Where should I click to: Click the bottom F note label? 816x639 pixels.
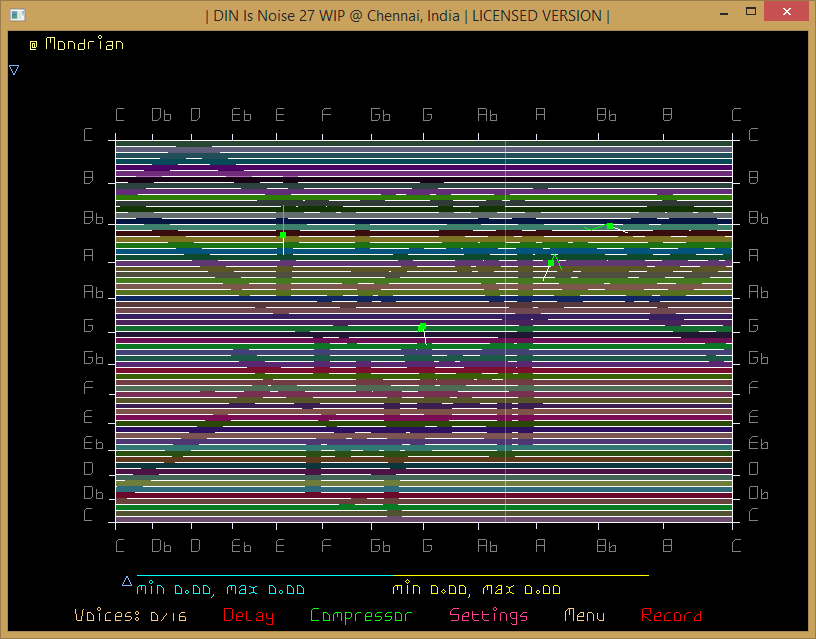tap(326, 546)
